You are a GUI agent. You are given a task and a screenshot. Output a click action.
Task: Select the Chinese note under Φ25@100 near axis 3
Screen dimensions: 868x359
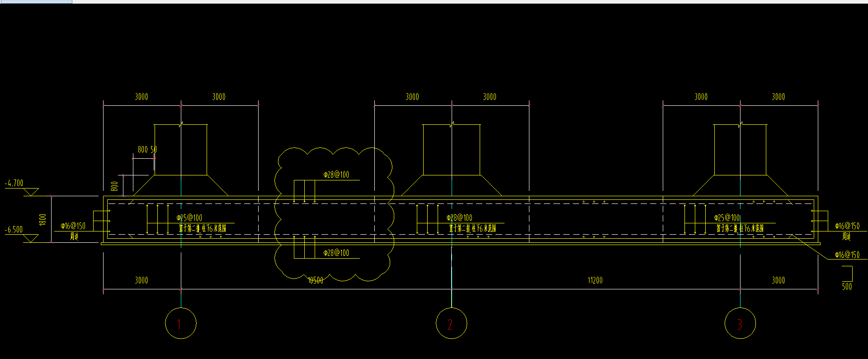coord(740,228)
